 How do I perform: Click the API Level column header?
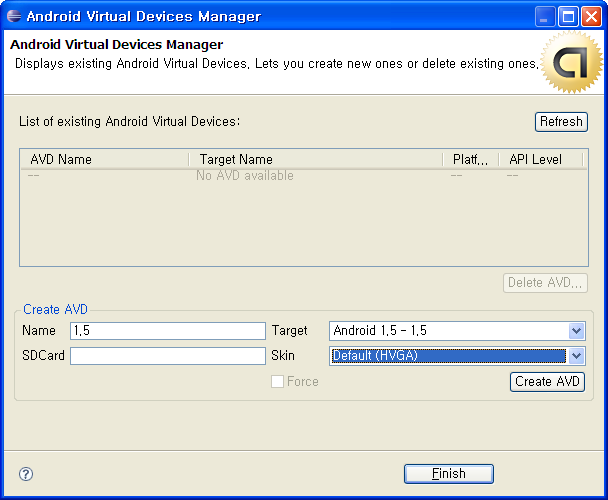(541, 159)
